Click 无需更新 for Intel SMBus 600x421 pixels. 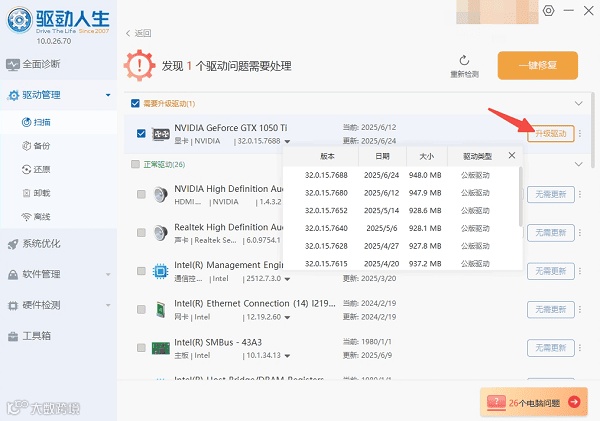tap(551, 348)
